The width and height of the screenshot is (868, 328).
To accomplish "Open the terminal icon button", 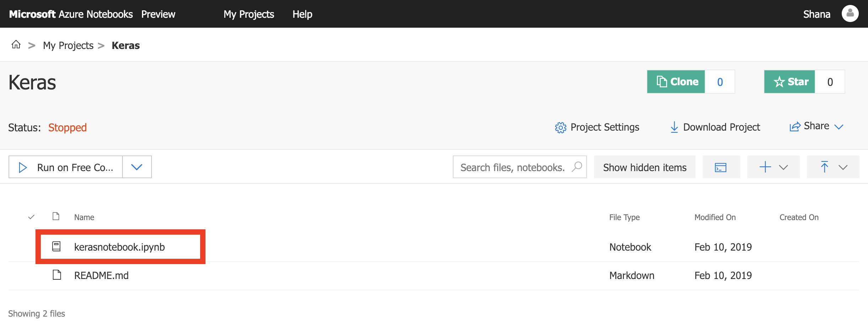I will click(721, 167).
